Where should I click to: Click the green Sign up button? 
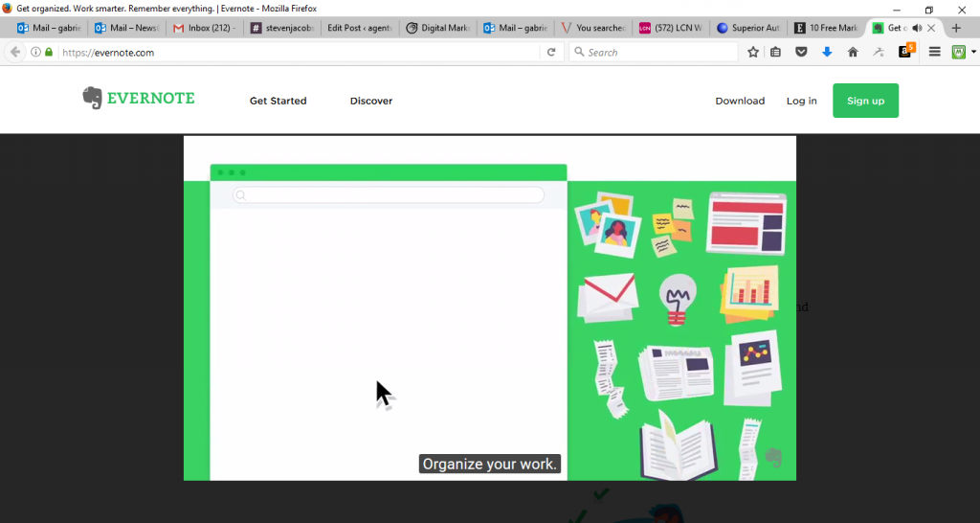point(865,101)
